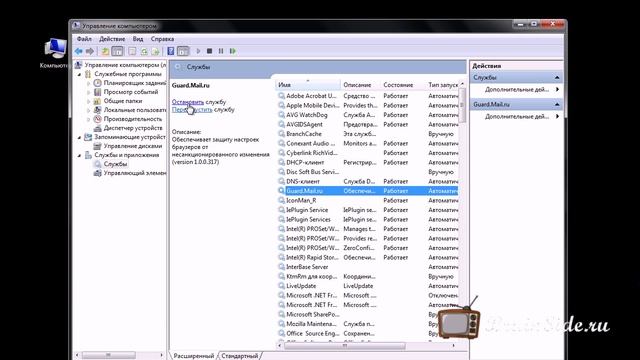Open the Действие menu

click(112, 39)
